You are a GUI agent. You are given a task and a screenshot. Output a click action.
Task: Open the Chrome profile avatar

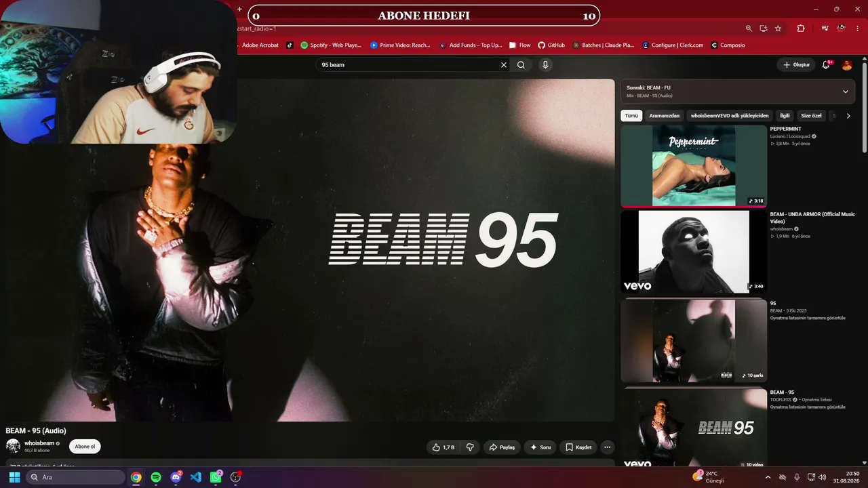pyautogui.click(x=842, y=28)
